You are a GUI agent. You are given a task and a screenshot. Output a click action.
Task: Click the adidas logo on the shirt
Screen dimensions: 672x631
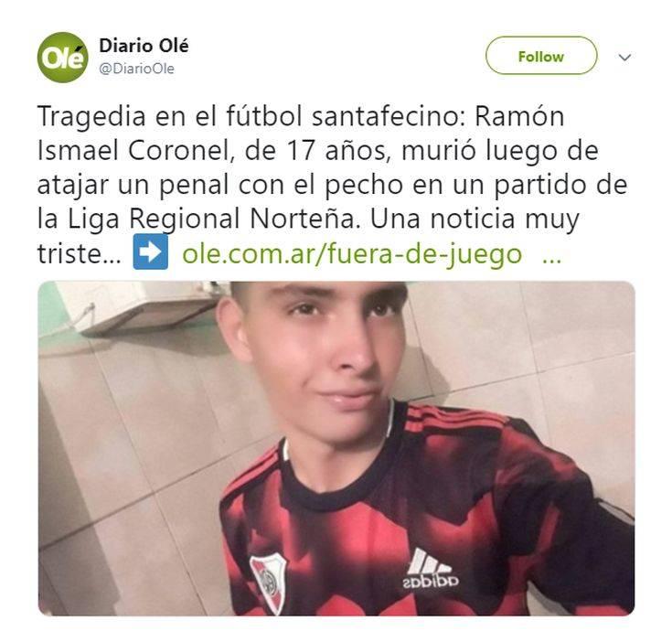pos(431,569)
